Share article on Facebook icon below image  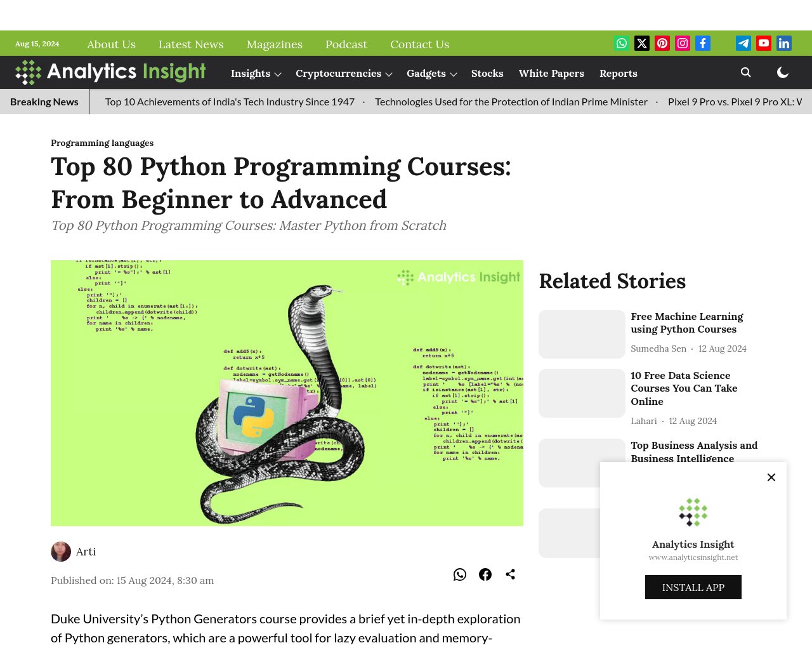point(485,574)
